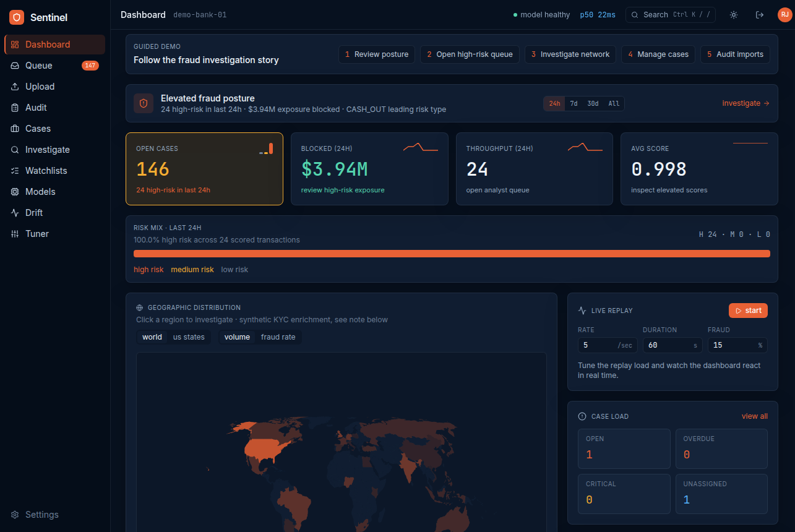
Task: Click the Audit clipboard icon
Action: 15,108
